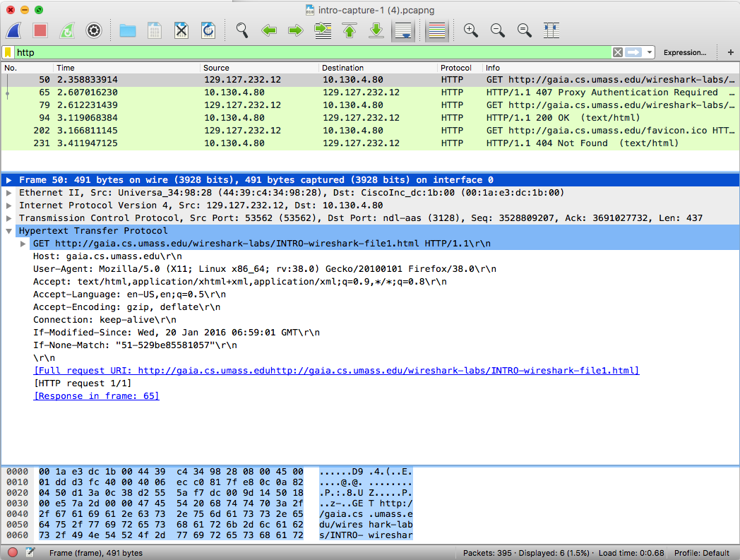Start a new live capture
Image resolution: width=740 pixels, height=560 pixels.
tap(13, 30)
